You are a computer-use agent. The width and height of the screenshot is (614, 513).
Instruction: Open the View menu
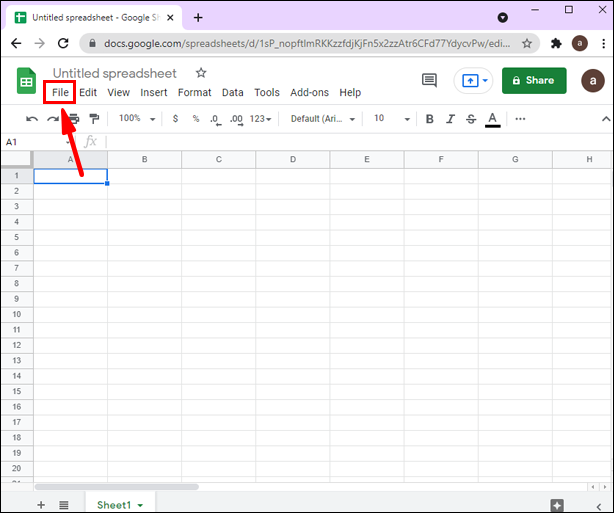(119, 92)
